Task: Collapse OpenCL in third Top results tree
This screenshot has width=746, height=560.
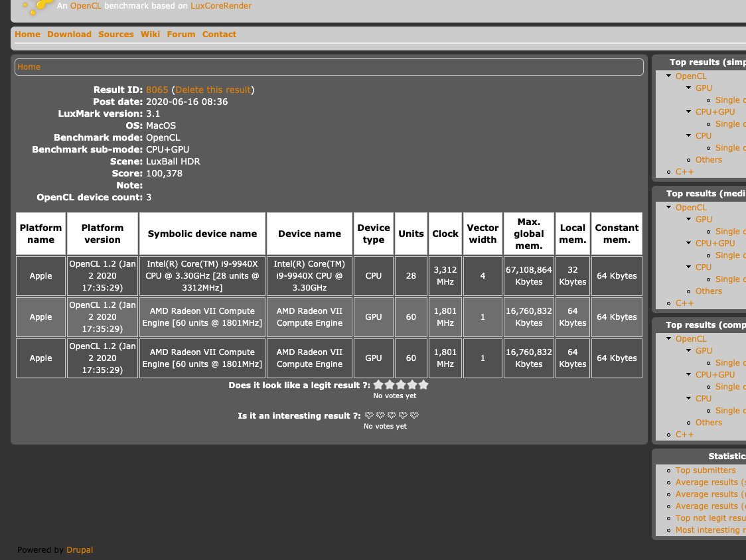Action: (x=668, y=339)
